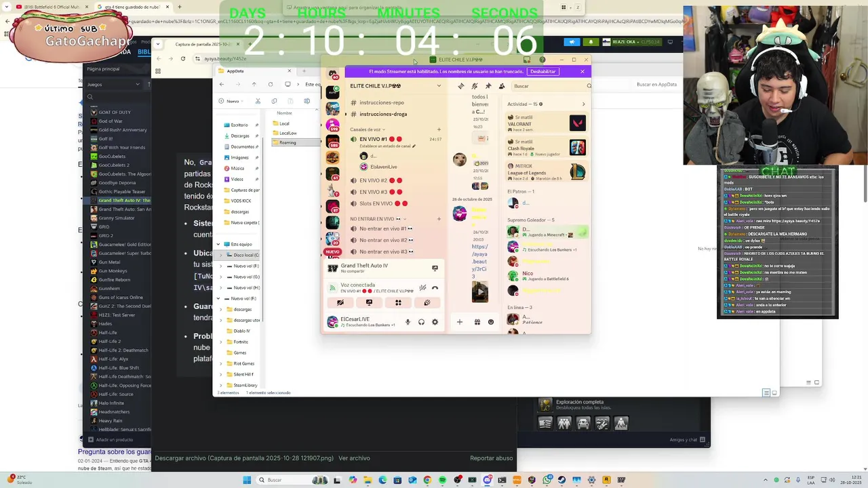Expand the Discord Actividad section arrow

(583, 104)
